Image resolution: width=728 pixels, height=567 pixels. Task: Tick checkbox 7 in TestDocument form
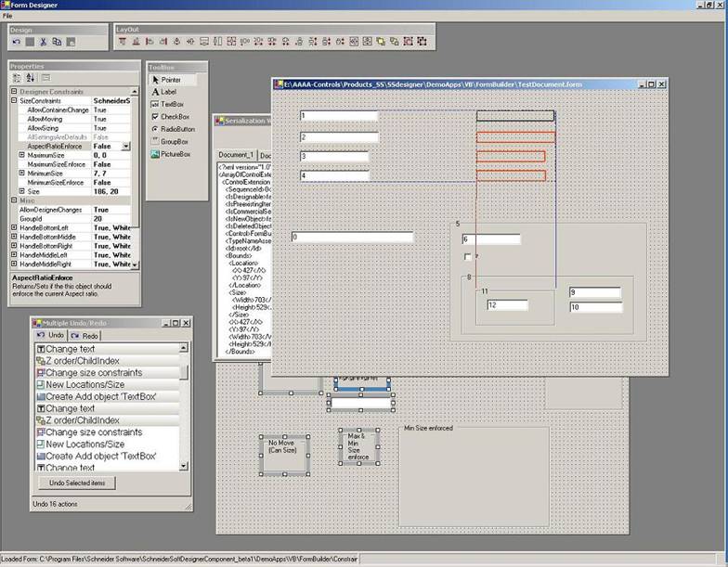point(468,257)
